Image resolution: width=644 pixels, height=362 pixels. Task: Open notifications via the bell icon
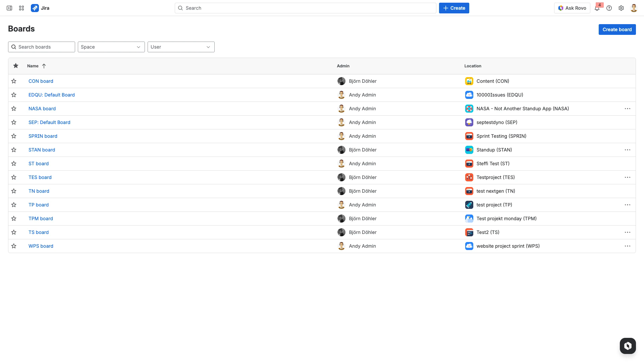pos(597,8)
